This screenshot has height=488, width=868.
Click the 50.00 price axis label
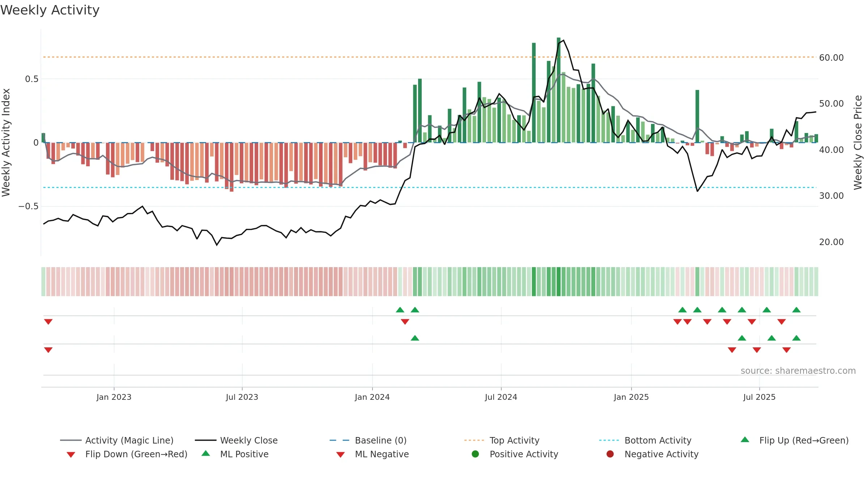(831, 103)
